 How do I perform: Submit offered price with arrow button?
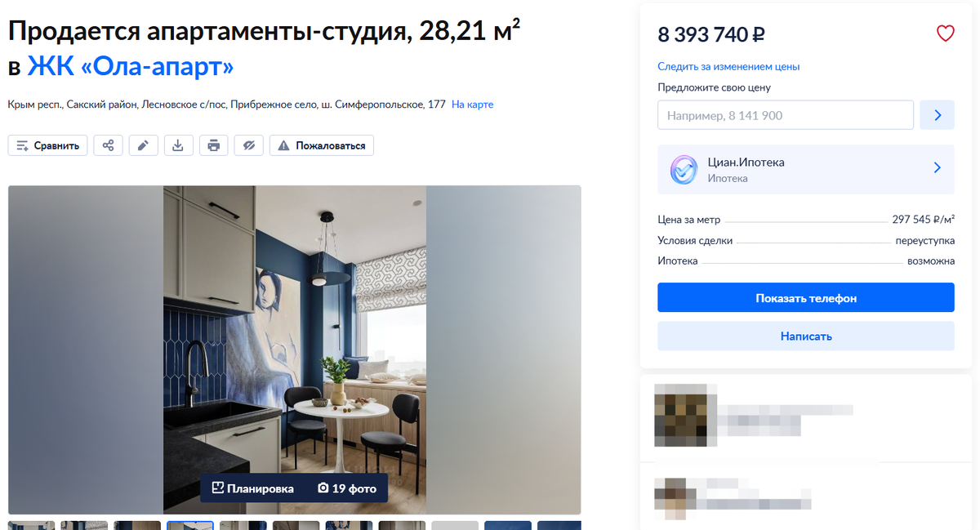click(x=938, y=115)
